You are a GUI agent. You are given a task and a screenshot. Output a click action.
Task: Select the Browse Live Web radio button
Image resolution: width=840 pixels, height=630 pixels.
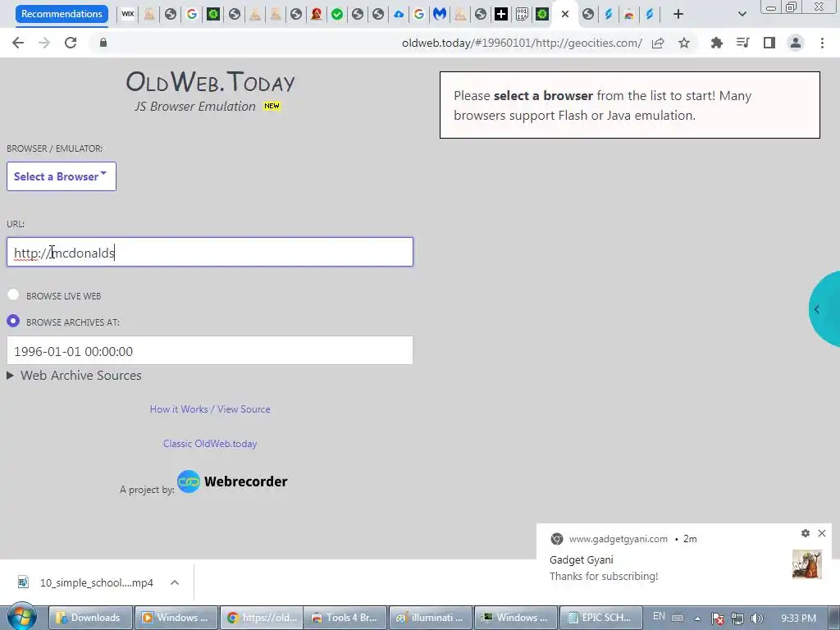tap(13, 294)
